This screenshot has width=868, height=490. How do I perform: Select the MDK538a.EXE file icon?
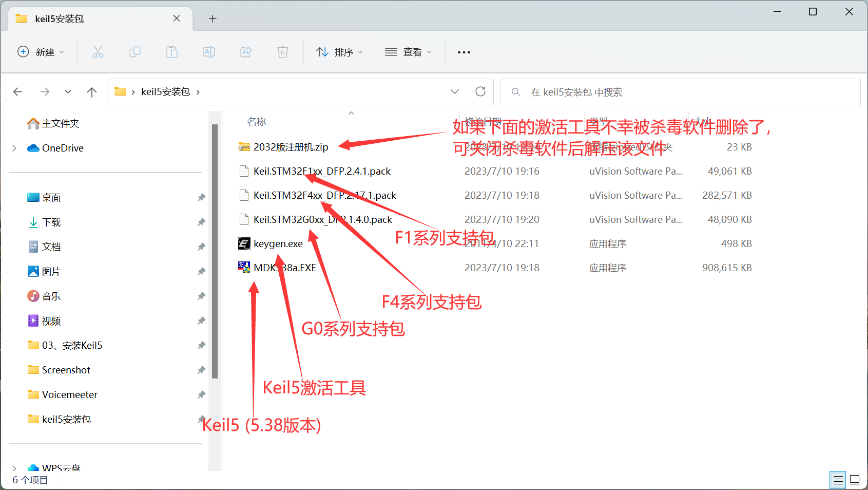tap(244, 268)
